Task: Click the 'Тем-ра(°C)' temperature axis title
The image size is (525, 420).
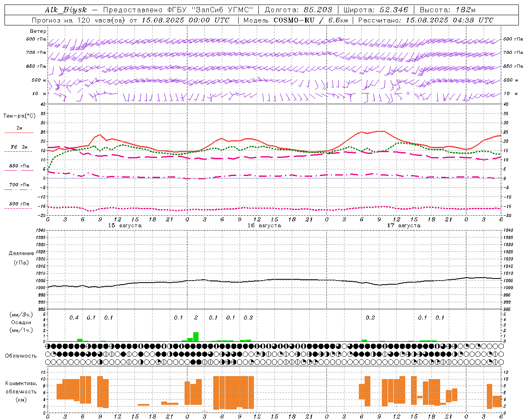Action: [x=19, y=116]
